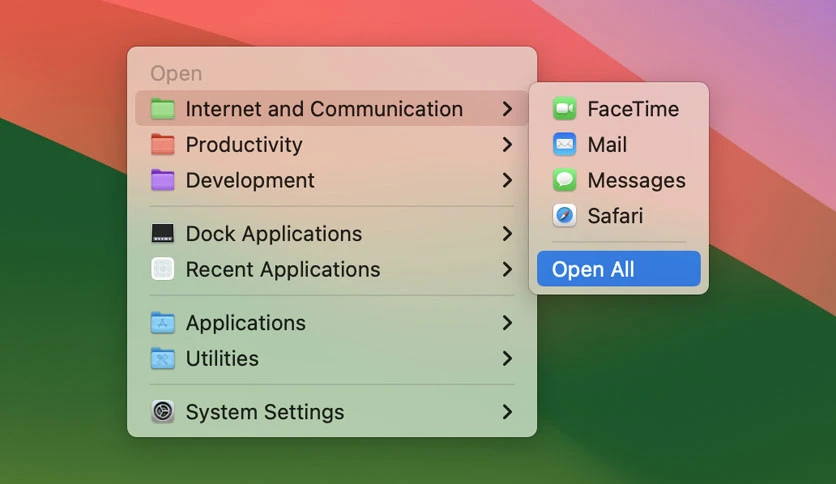836x484 pixels.
Task: Expand the Recent Applications chevron
Action: (507, 269)
